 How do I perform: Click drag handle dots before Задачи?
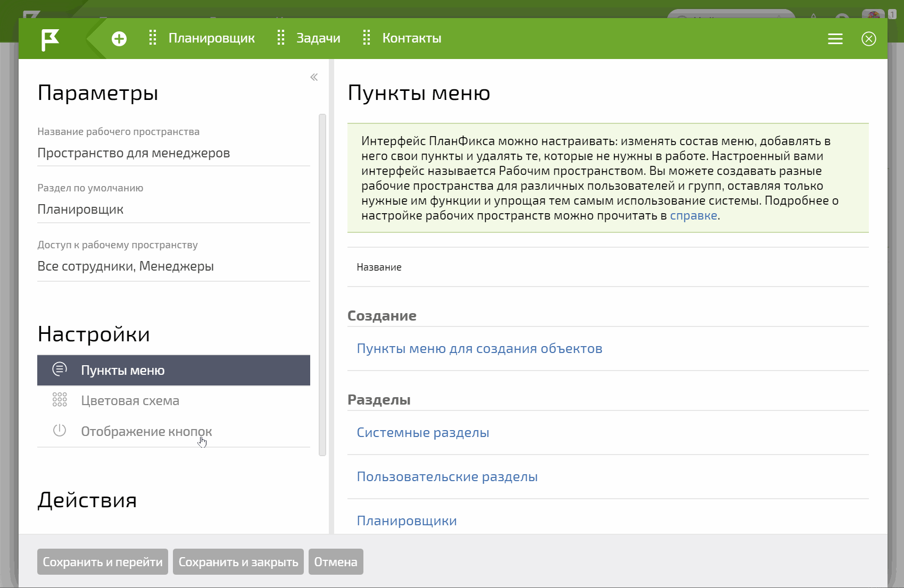click(281, 38)
